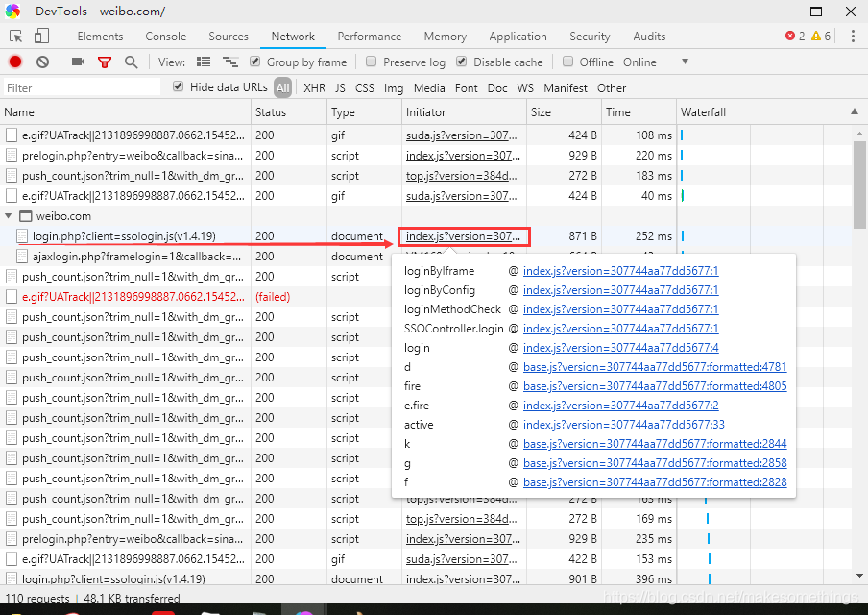Sort requests by Status column header
The width and height of the screenshot is (868, 615).
pos(289,111)
